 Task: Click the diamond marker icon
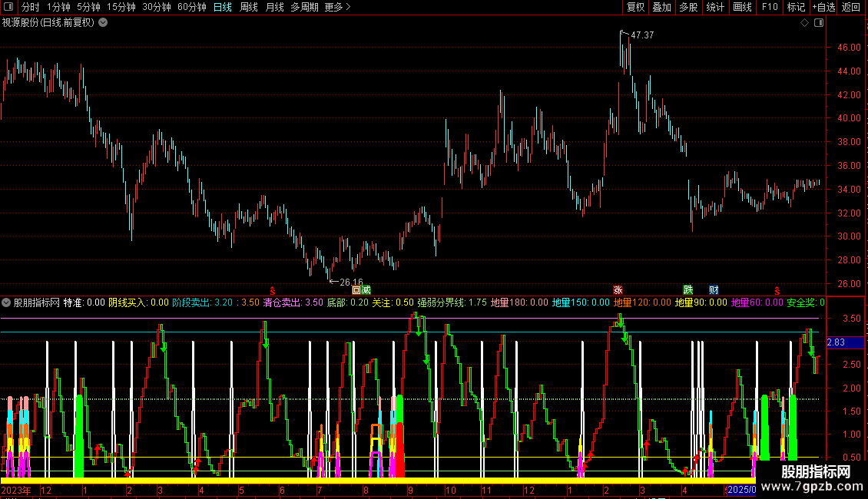pos(805,23)
